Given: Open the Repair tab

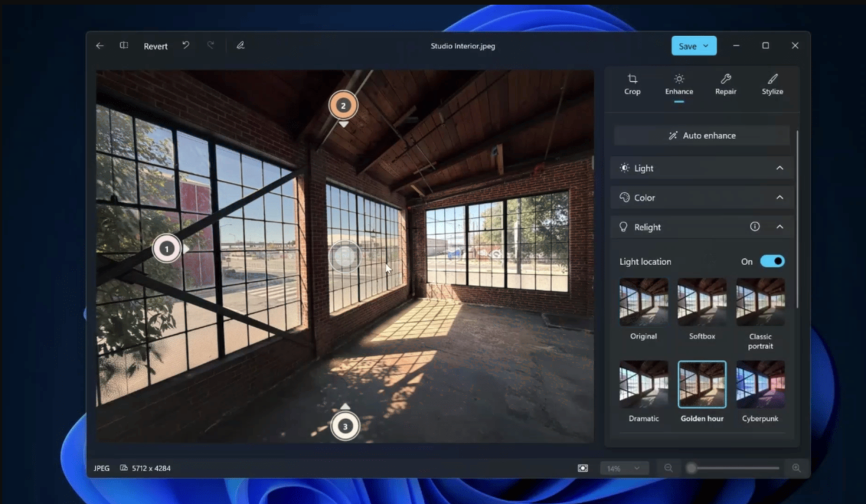Looking at the screenshot, I should click(725, 85).
